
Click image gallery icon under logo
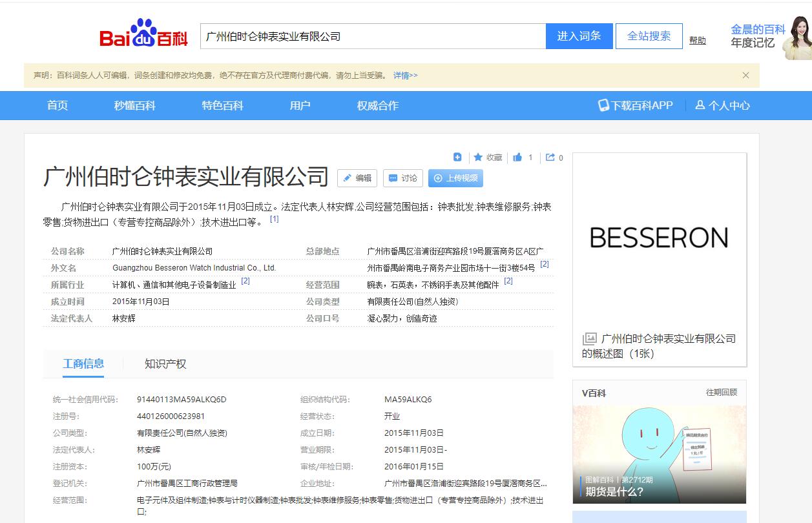pos(589,338)
